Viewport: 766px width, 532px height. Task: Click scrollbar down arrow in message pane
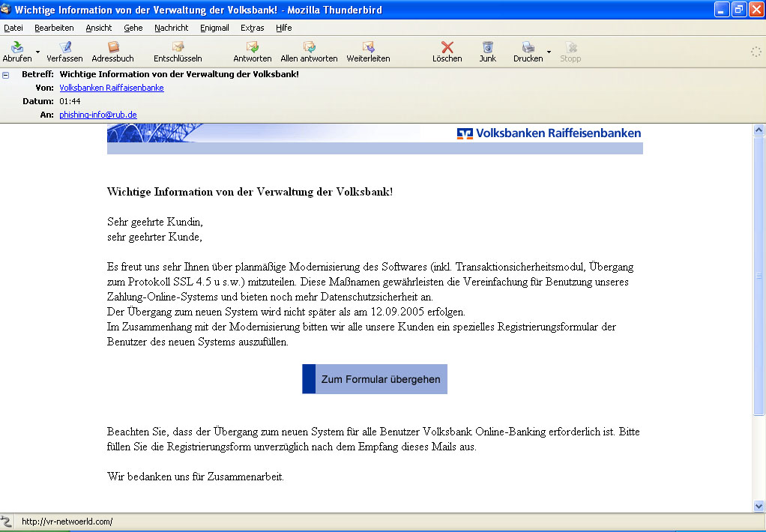click(759, 506)
